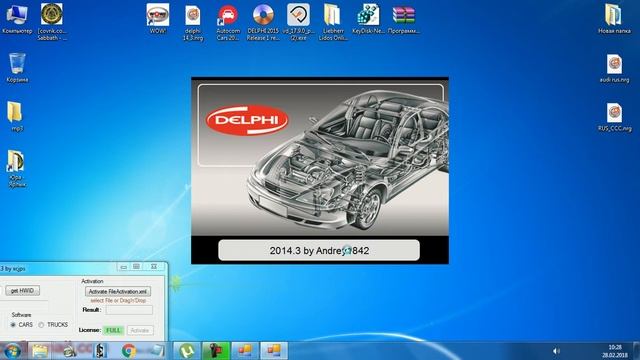Switch to uTorrent on the taskbar
This screenshot has width=640, height=360.
pos(187,351)
